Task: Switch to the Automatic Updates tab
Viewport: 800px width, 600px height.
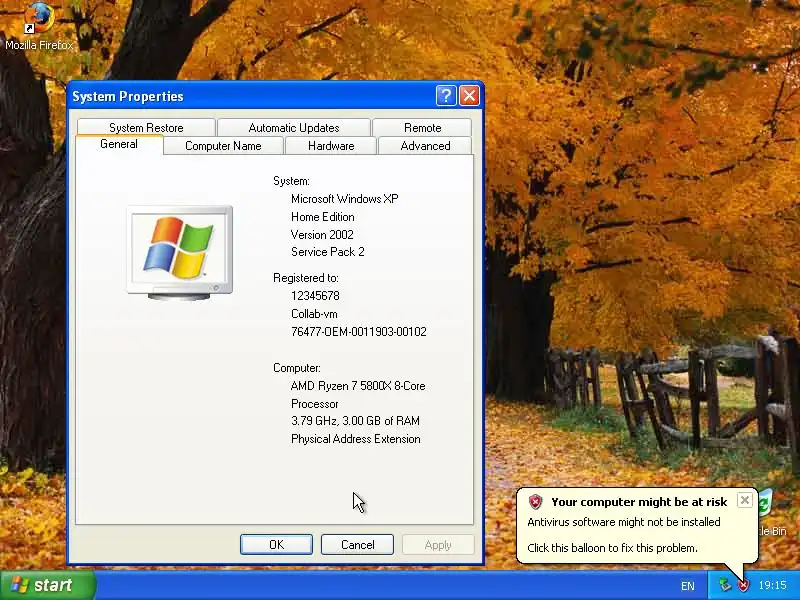Action: point(294,128)
